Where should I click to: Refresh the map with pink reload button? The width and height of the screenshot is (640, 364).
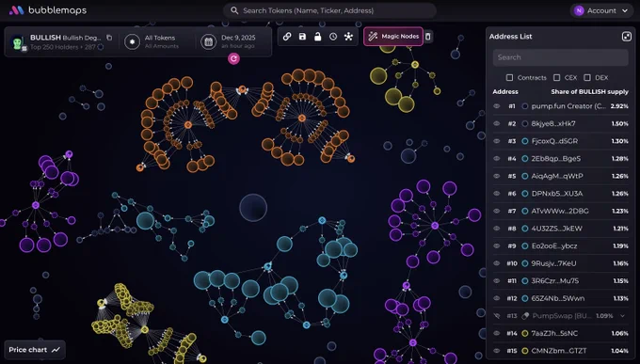(233, 58)
